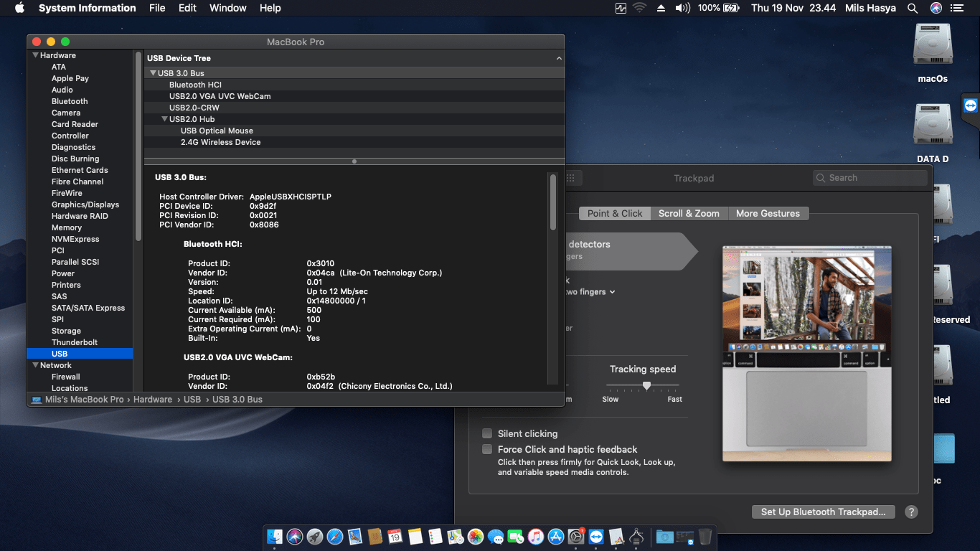Enable Force Click and haptic feedback
980x551 pixels.
487,449
